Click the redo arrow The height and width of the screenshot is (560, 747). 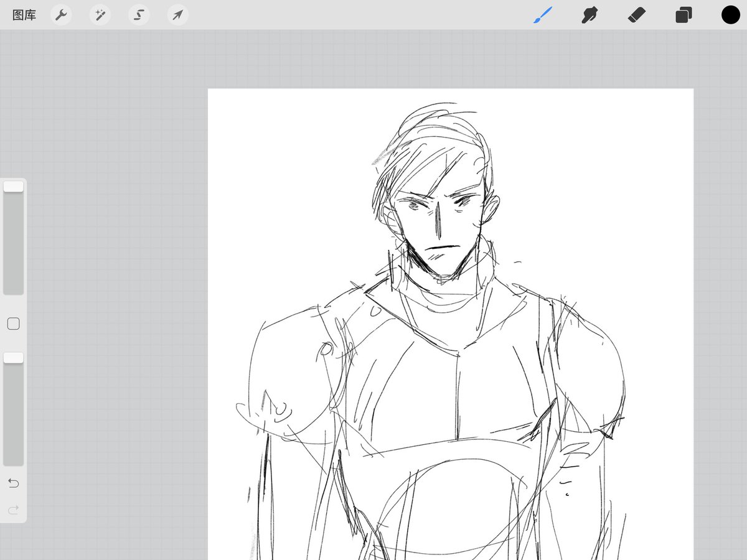tap(14, 510)
